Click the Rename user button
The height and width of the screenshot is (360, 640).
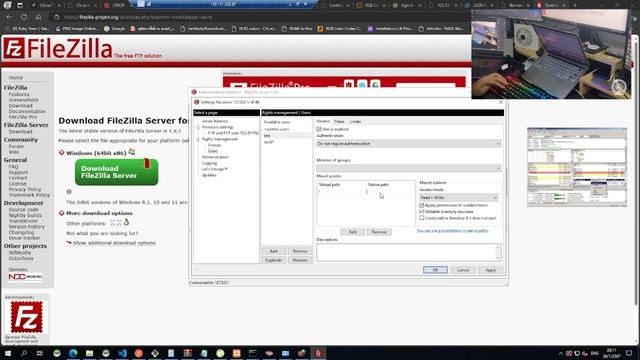pos(300,260)
